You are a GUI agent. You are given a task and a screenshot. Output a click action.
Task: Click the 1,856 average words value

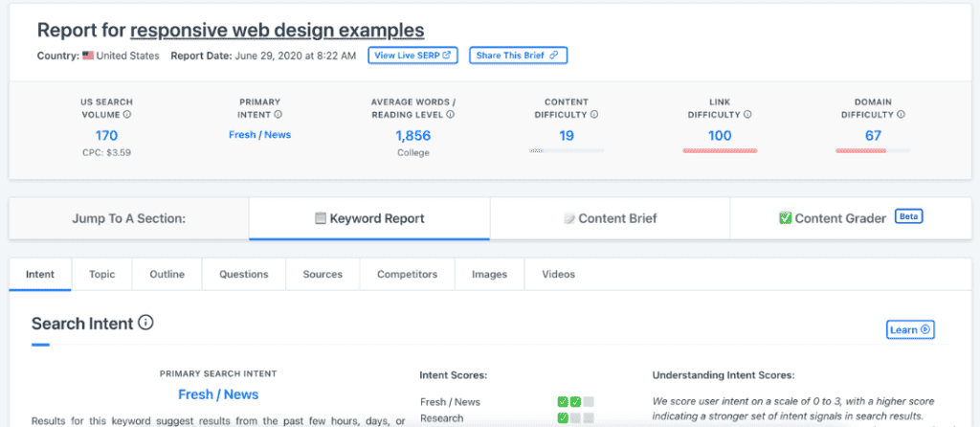tap(413, 136)
